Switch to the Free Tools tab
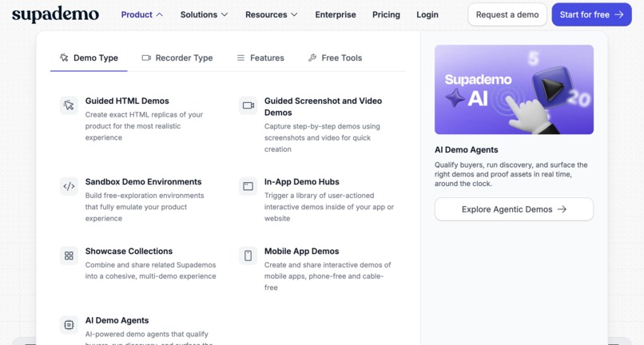 [335, 58]
